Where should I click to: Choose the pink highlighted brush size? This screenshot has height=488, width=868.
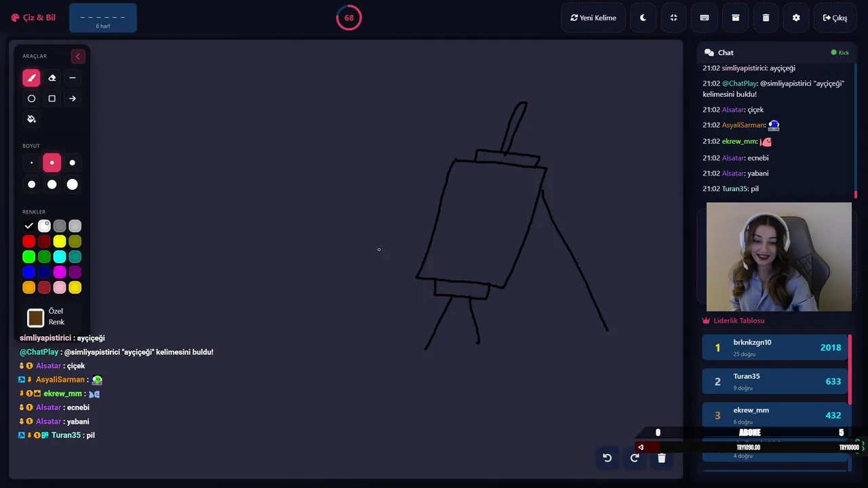tap(52, 163)
